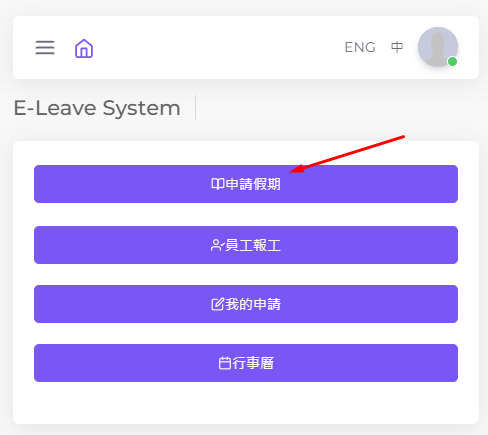The height and width of the screenshot is (435, 488).
Task: Open the 員工報工 button
Action: point(246,245)
